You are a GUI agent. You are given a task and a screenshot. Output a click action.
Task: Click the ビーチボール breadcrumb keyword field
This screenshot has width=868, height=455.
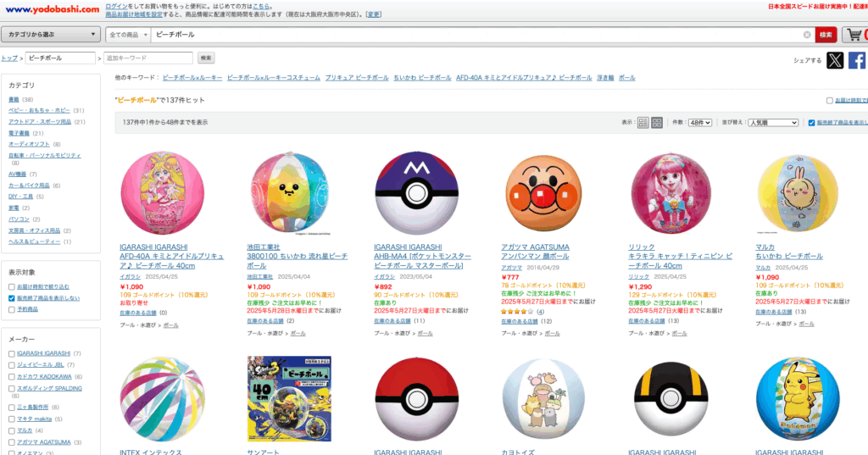point(60,58)
